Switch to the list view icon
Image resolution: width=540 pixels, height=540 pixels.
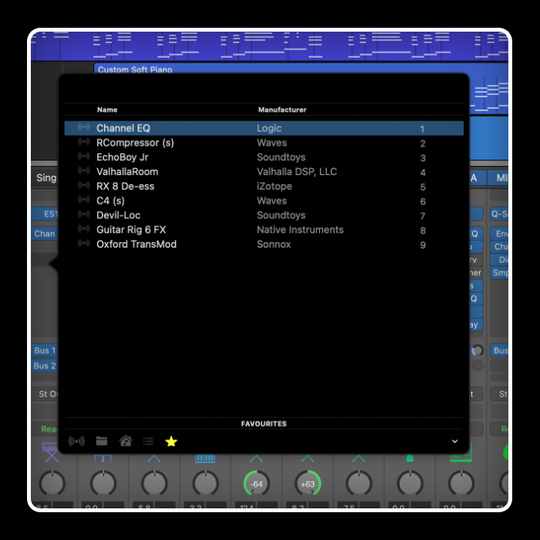tap(148, 441)
